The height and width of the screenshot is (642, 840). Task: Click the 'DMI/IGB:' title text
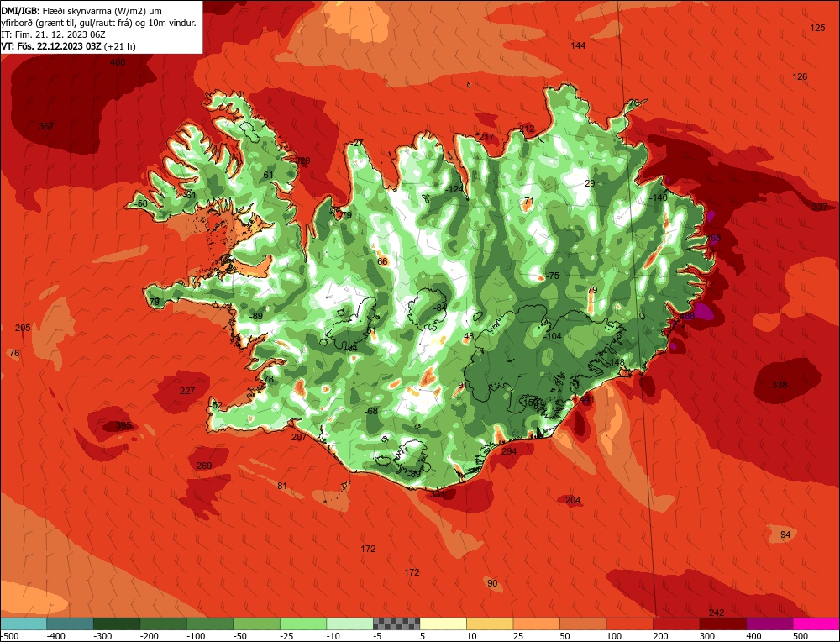point(20,11)
